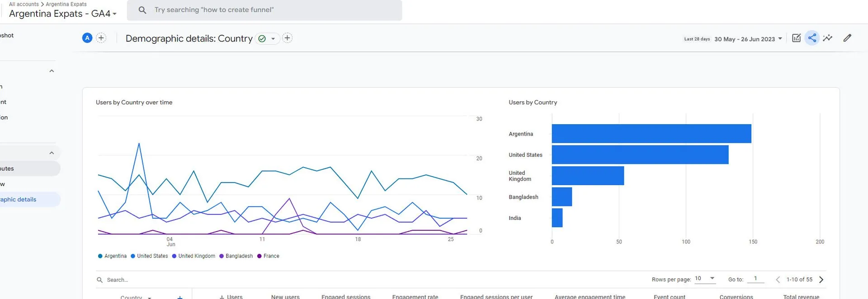This screenshot has width=868, height=299.
Task: Click the share this report icon
Action: [812, 38]
